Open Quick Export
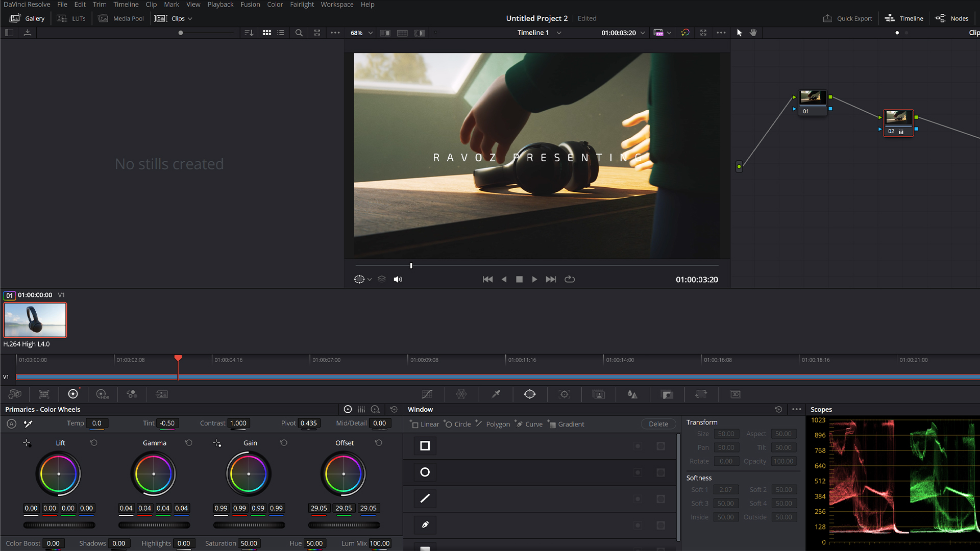Screen dimensions: 980x551 pyautogui.click(x=847, y=18)
